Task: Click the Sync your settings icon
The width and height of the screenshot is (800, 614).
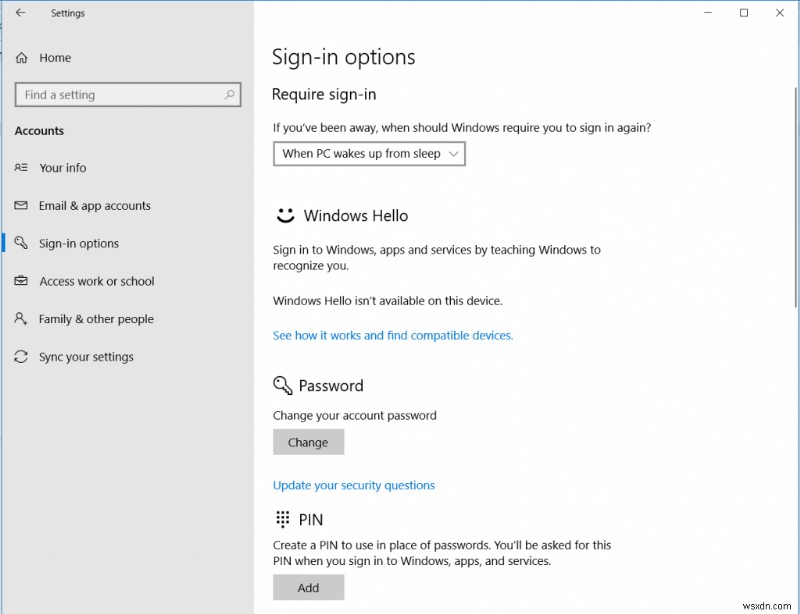Action: click(x=21, y=357)
